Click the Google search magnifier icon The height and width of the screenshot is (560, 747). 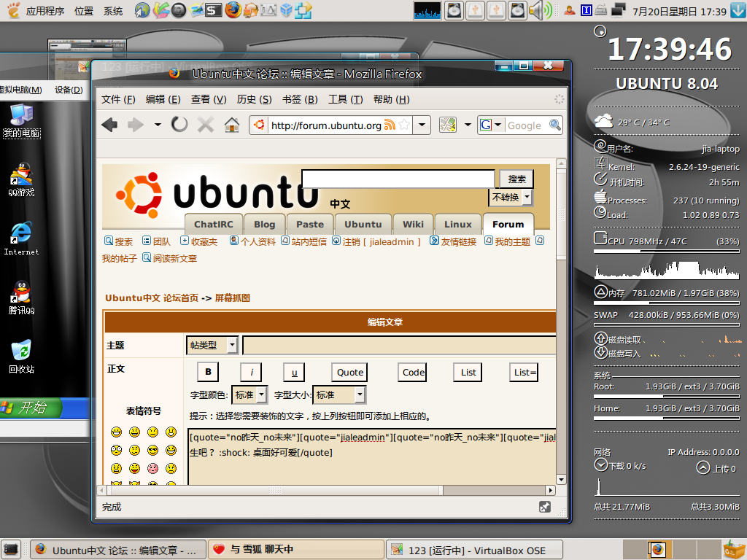(x=555, y=125)
